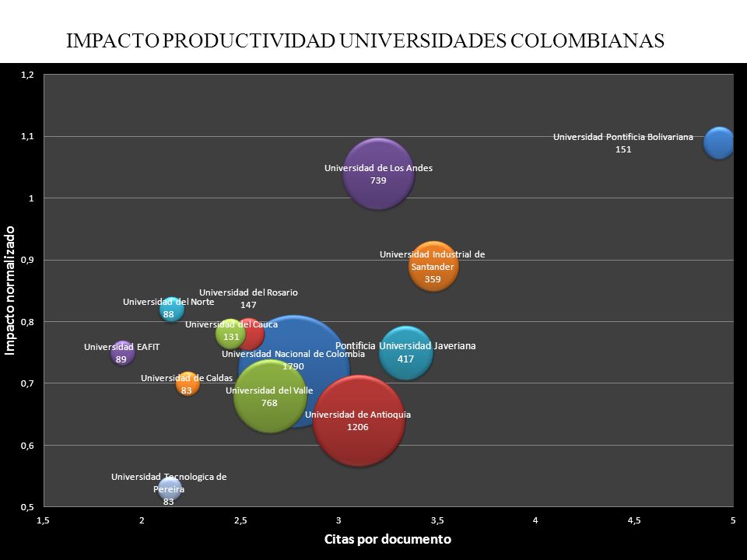
Task: Click the 0,9 value on vertical axis
Action: [x=28, y=260]
